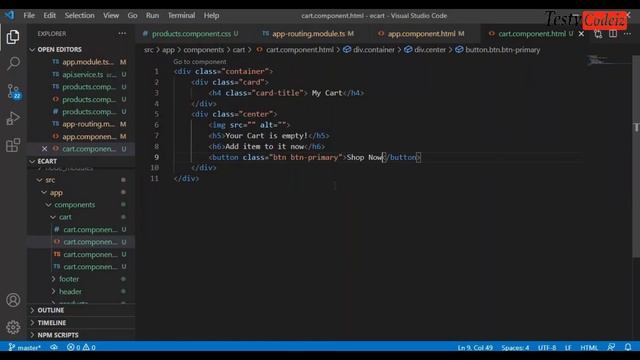Open the View menu
This screenshot has width=640, height=360.
pyautogui.click(x=111, y=16)
